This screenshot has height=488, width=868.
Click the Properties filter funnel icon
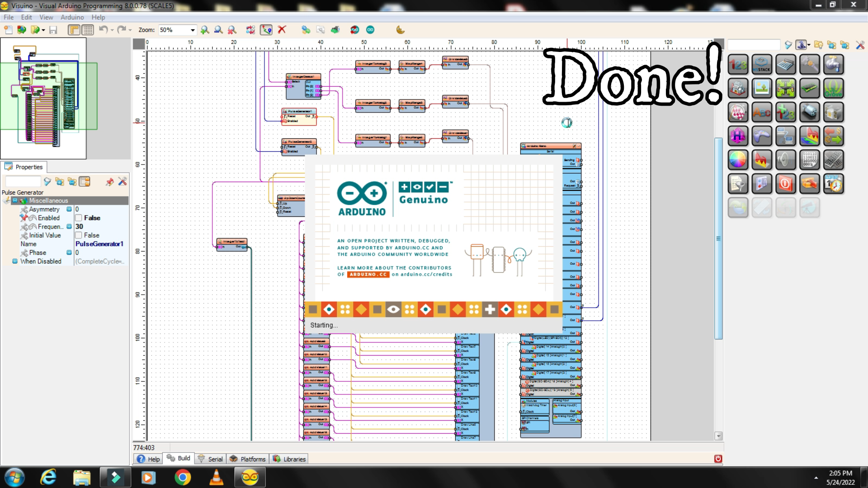(x=47, y=182)
